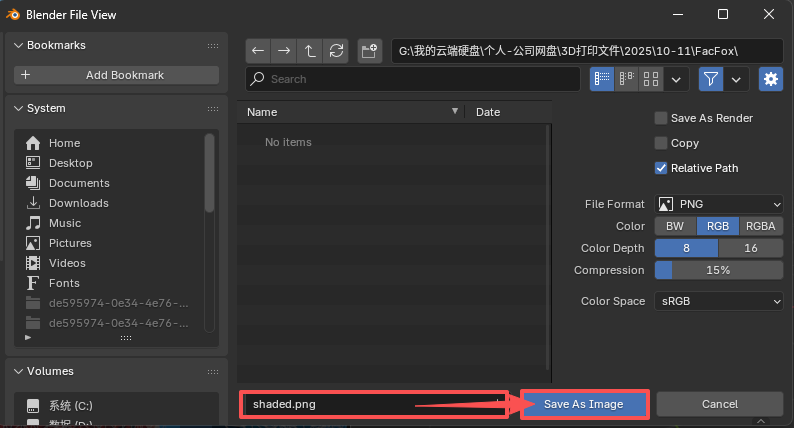794x428 pixels.
Task: Refresh the file list
Action: point(336,51)
